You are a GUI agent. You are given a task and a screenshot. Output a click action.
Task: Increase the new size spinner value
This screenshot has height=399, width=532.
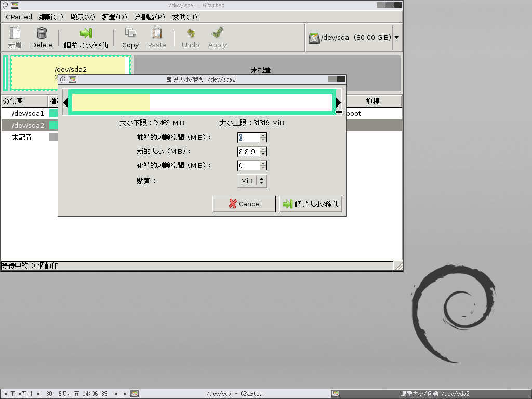click(x=263, y=149)
